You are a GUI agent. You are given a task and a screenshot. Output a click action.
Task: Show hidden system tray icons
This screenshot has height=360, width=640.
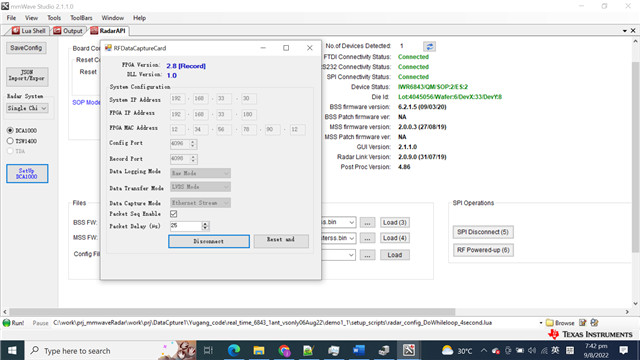[484, 350]
